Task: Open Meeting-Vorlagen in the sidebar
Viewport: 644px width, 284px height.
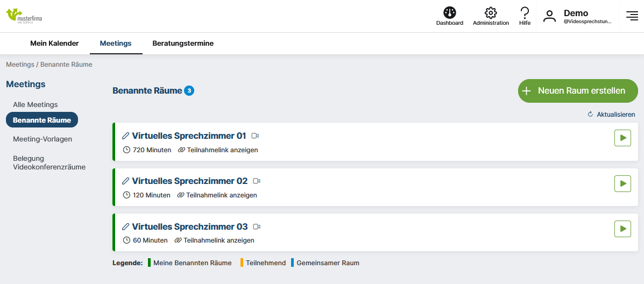Action: click(x=43, y=139)
